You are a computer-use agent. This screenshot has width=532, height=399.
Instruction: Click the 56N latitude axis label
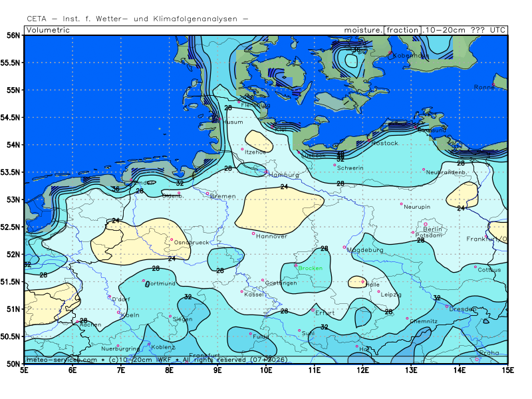pyautogui.click(x=13, y=35)
